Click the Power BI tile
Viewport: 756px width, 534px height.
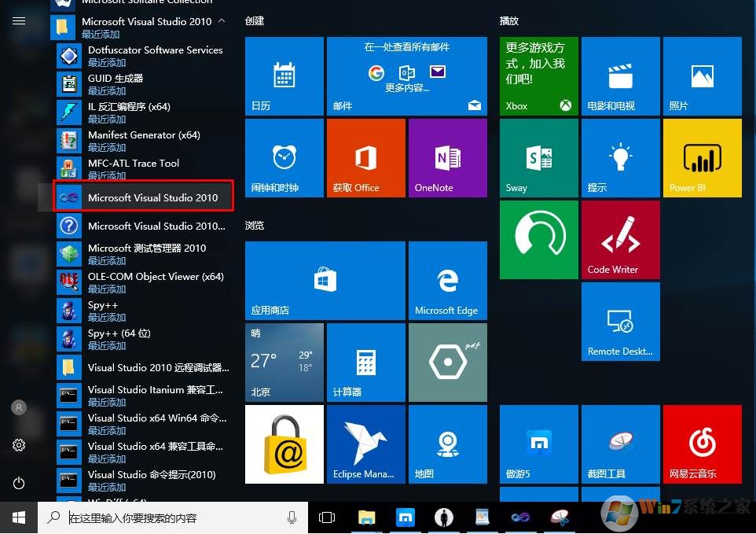[x=702, y=157]
